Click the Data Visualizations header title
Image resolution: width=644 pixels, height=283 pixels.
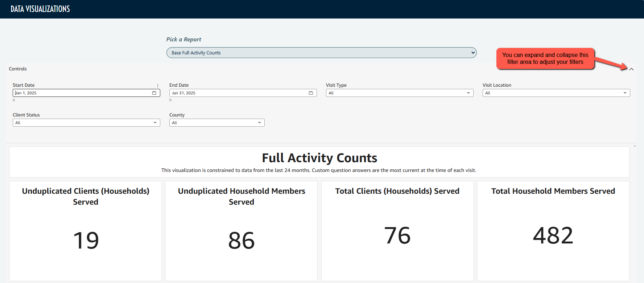(40, 9)
